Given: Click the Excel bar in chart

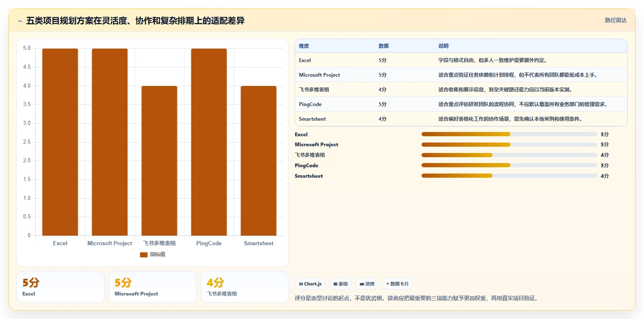Looking at the screenshot, I should tap(60, 142).
